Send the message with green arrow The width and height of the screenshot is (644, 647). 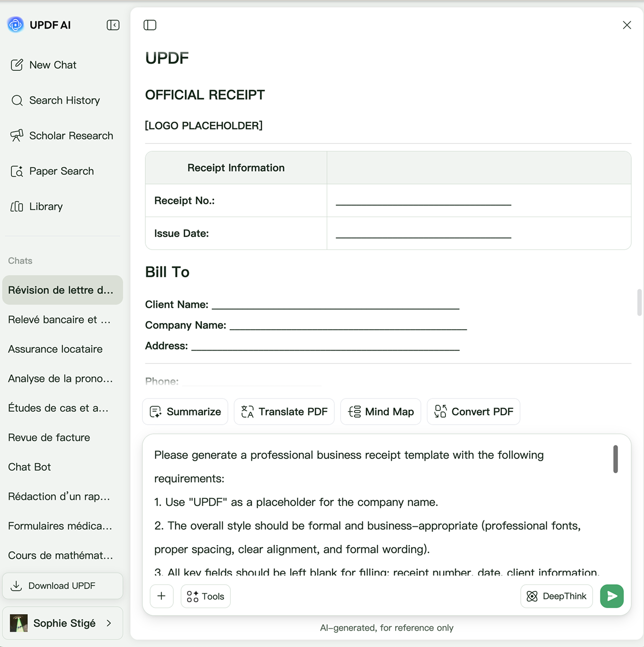[x=612, y=596]
